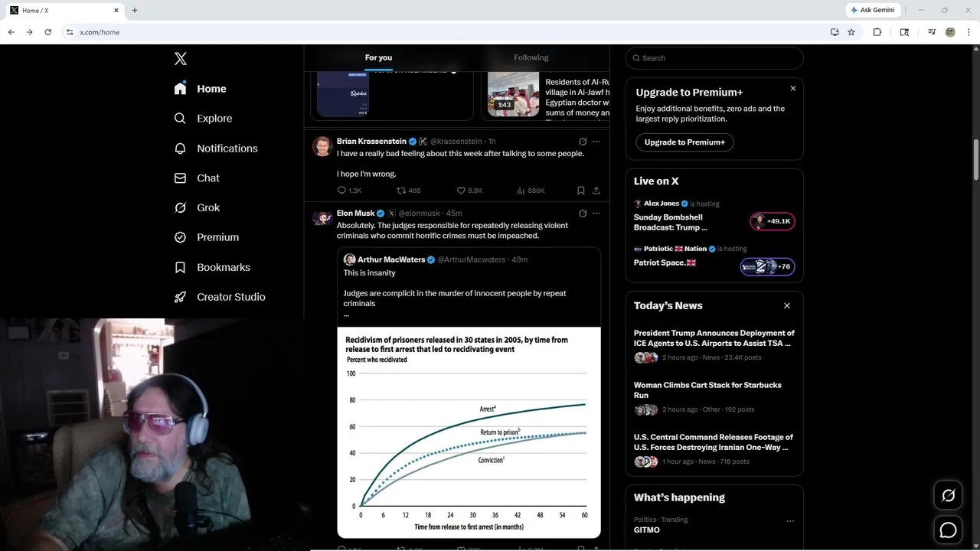View analytics on Krassenstein's post
Screen dimensions: 980x551
coord(531,191)
